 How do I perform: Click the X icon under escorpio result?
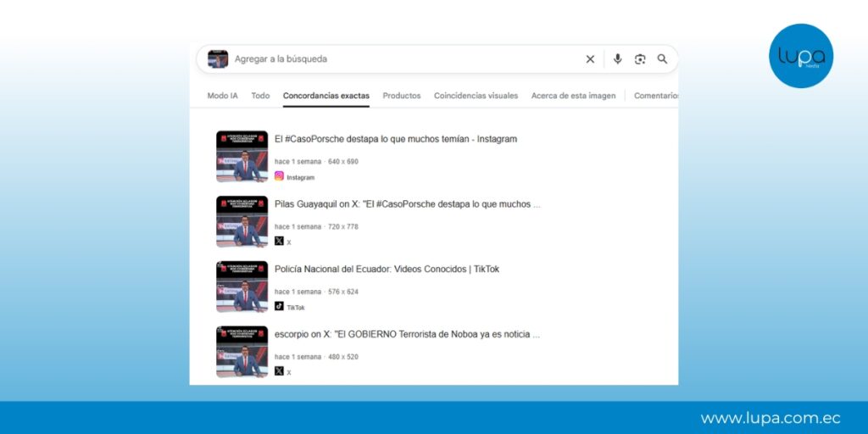point(279,371)
